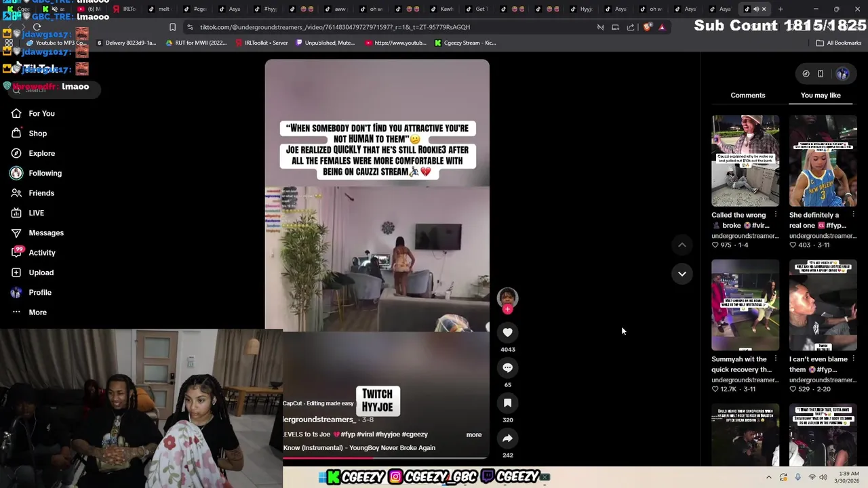Like the video with the heart icon
Image resolution: width=868 pixels, height=488 pixels.
507,332
